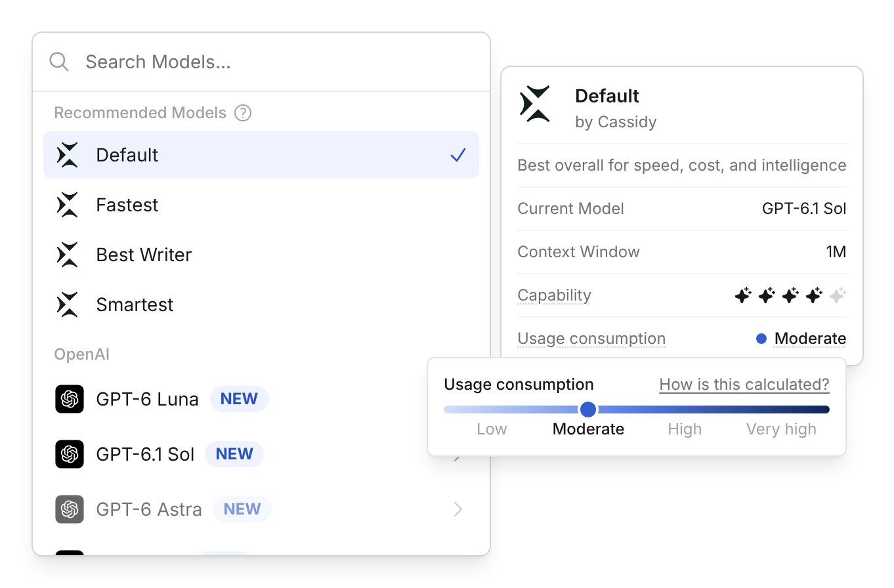Click the OpenAI logo for GPT-6.1 Sol
Screen dimensions: 894x588
tap(70, 454)
